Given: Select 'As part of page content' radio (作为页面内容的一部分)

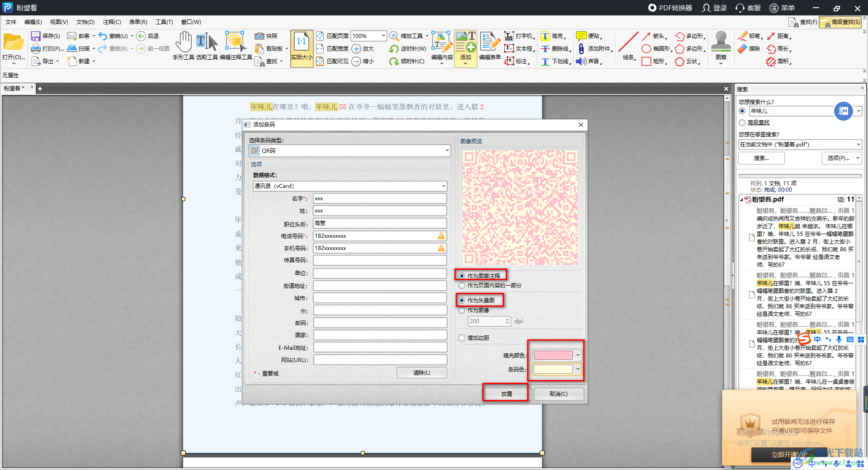Looking at the screenshot, I should tap(462, 286).
